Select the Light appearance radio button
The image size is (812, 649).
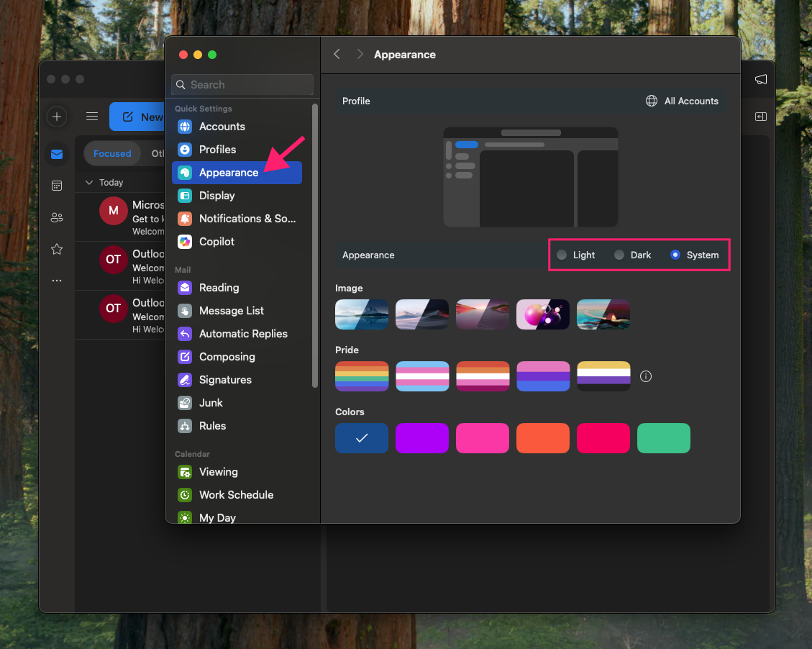pos(562,255)
